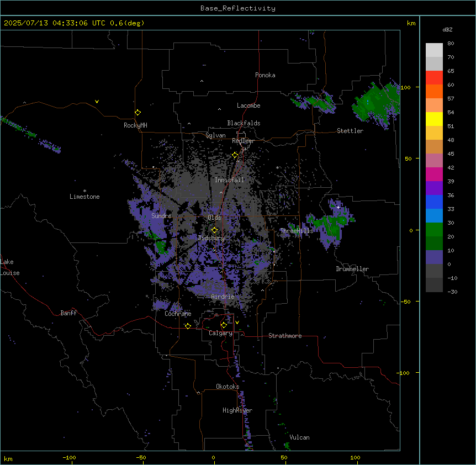Click the Sylvan label
Screen dimensions: 476x465
215,135
